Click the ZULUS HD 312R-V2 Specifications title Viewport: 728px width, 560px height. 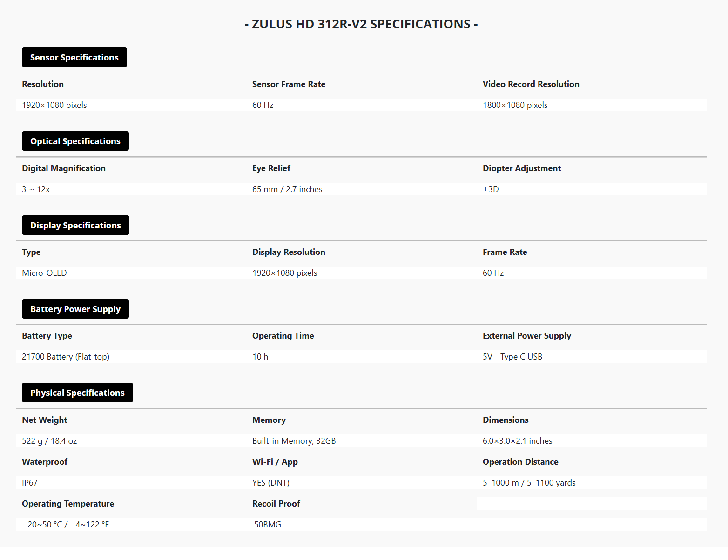click(x=361, y=24)
